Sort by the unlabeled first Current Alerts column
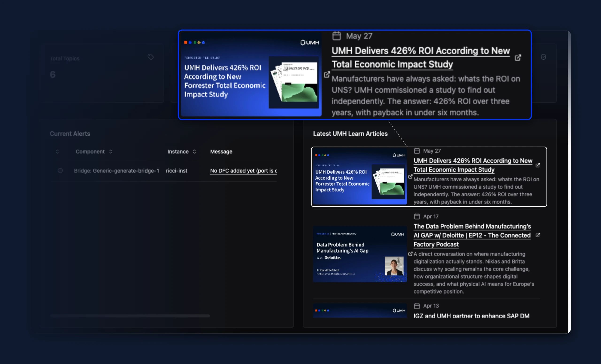This screenshot has height=364, width=601. [57, 151]
